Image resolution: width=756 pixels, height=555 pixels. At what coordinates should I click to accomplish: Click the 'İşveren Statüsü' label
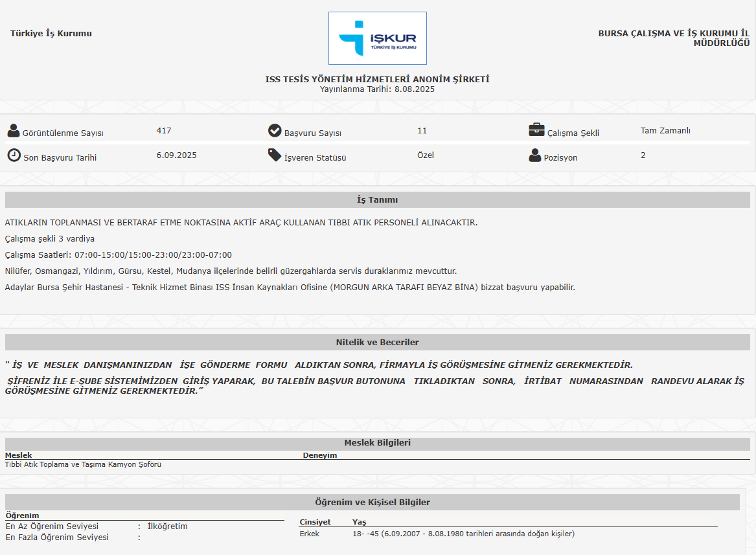point(315,157)
